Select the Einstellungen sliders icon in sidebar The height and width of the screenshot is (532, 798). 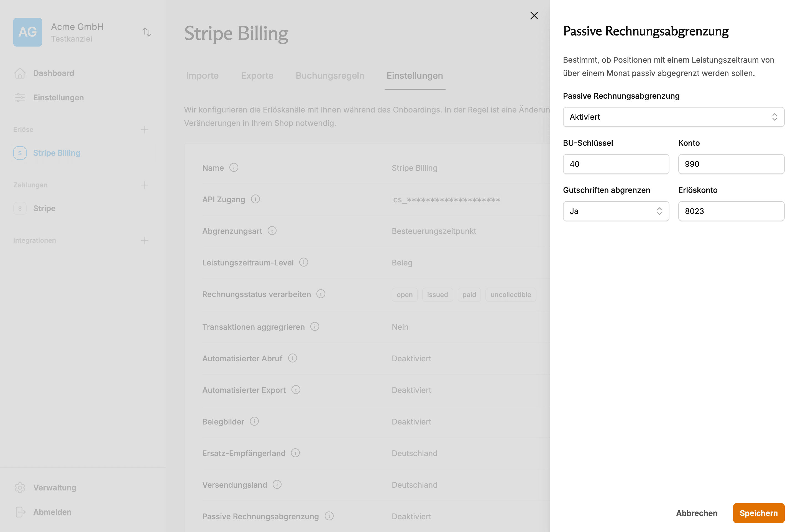tap(20, 97)
